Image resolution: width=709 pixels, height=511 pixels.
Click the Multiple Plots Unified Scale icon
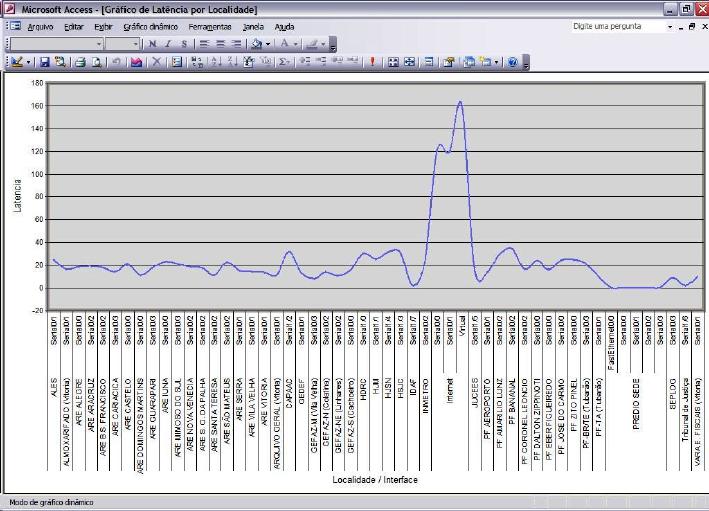click(409, 62)
